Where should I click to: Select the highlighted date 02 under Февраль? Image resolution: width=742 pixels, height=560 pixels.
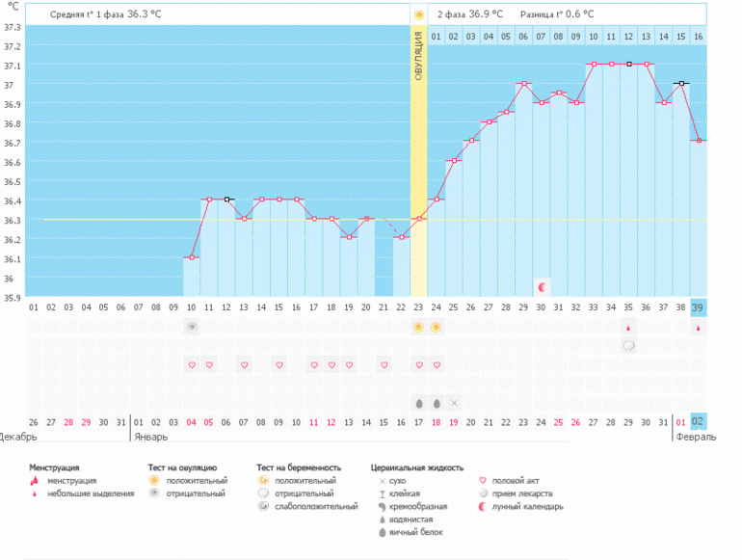pos(699,421)
